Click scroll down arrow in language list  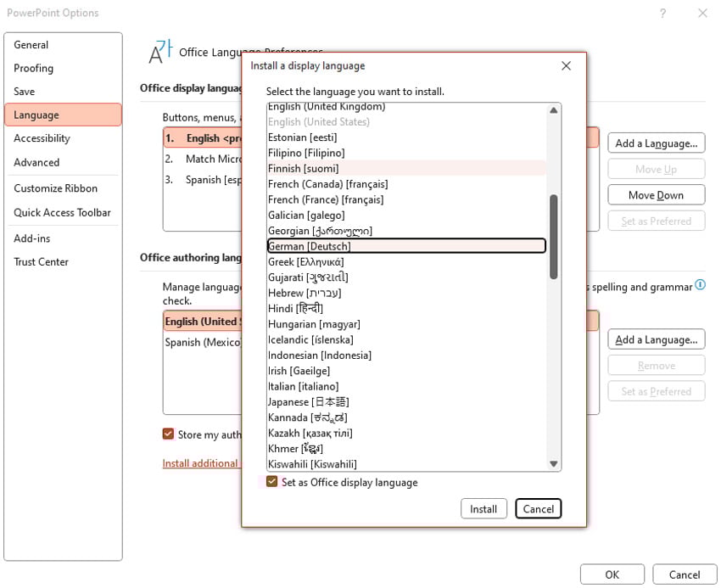[x=553, y=463]
